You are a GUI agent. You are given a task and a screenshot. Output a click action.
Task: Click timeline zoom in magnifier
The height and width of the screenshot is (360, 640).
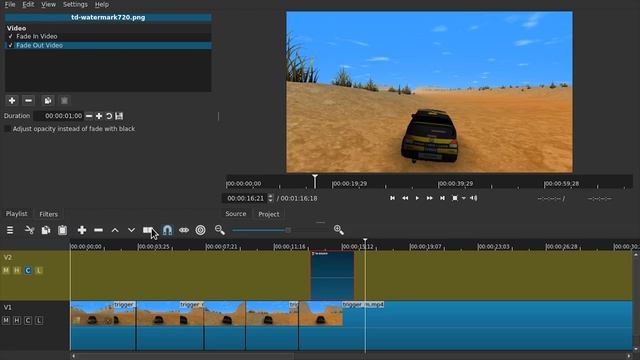click(338, 230)
